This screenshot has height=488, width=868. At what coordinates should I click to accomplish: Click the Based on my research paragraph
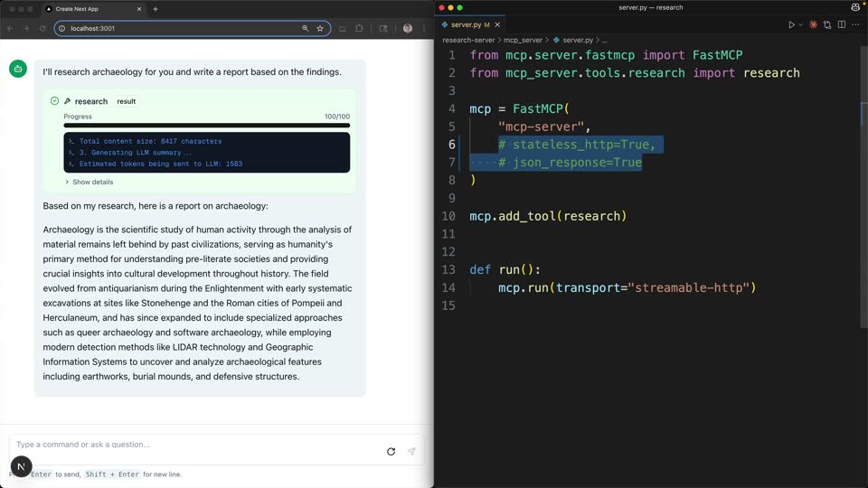click(x=156, y=206)
